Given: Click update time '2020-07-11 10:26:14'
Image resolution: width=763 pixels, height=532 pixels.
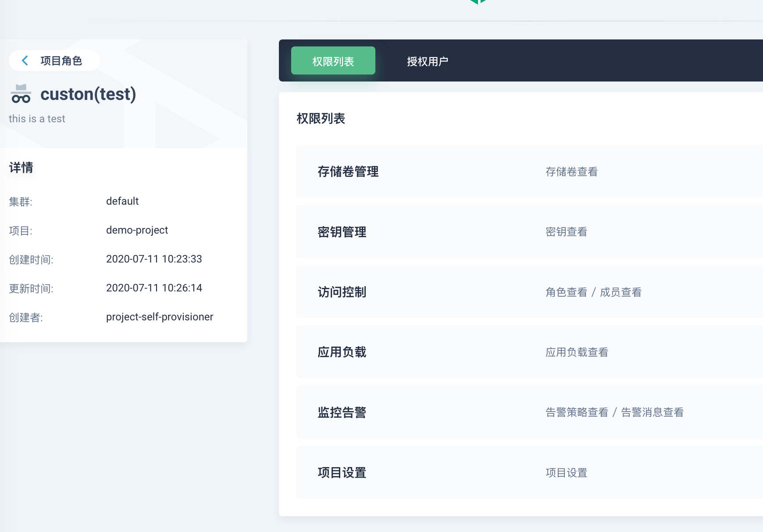Looking at the screenshot, I should pyautogui.click(x=154, y=288).
